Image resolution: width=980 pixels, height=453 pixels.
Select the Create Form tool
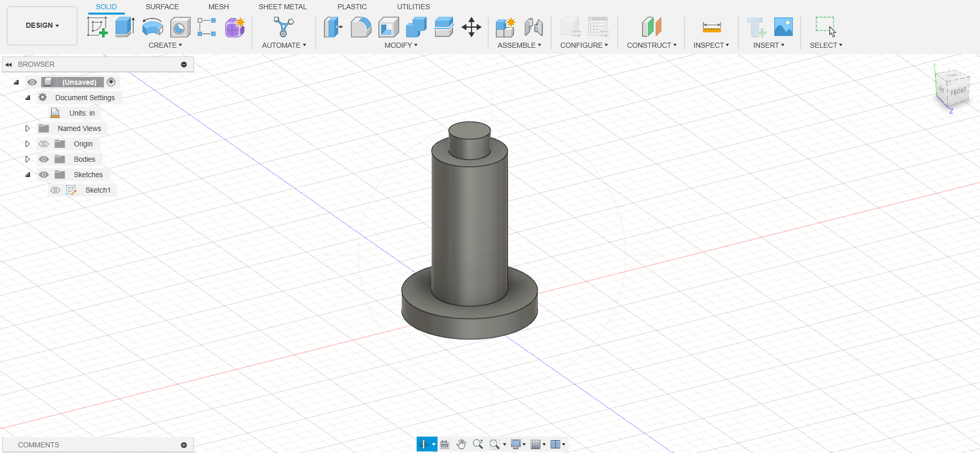[235, 27]
